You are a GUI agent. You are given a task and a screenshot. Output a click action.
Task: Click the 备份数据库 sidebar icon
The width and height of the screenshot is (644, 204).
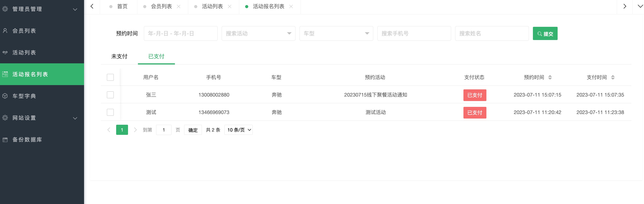coord(5,139)
